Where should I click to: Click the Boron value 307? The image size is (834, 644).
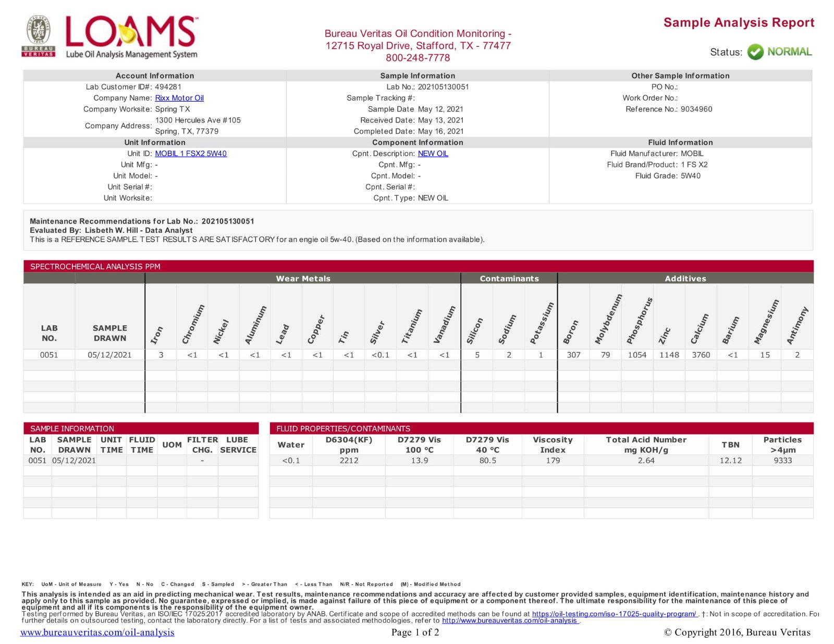click(573, 355)
